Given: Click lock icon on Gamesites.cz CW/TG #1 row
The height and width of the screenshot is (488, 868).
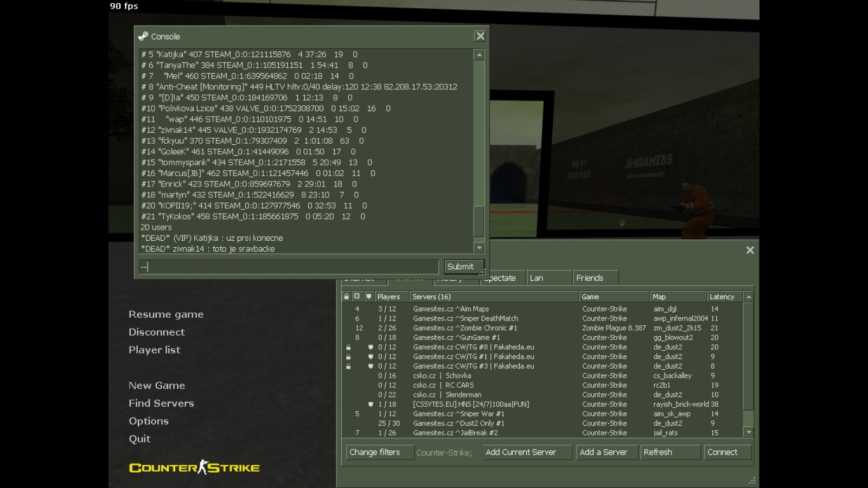Looking at the screenshot, I should pyautogui.click(x=348, y=357).
